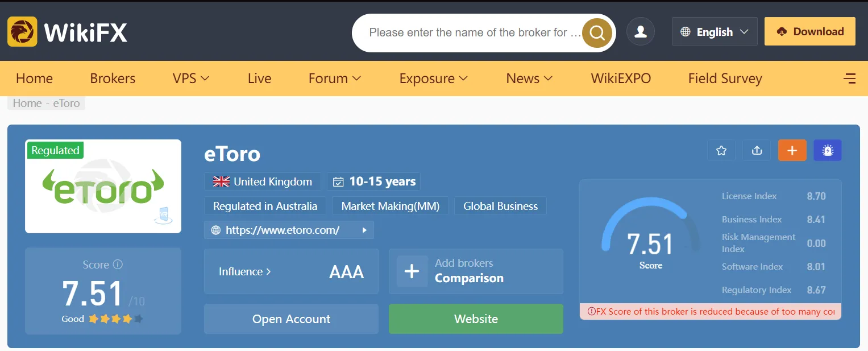Click the WikiFX eagle logo icon

tap(22, 31)
